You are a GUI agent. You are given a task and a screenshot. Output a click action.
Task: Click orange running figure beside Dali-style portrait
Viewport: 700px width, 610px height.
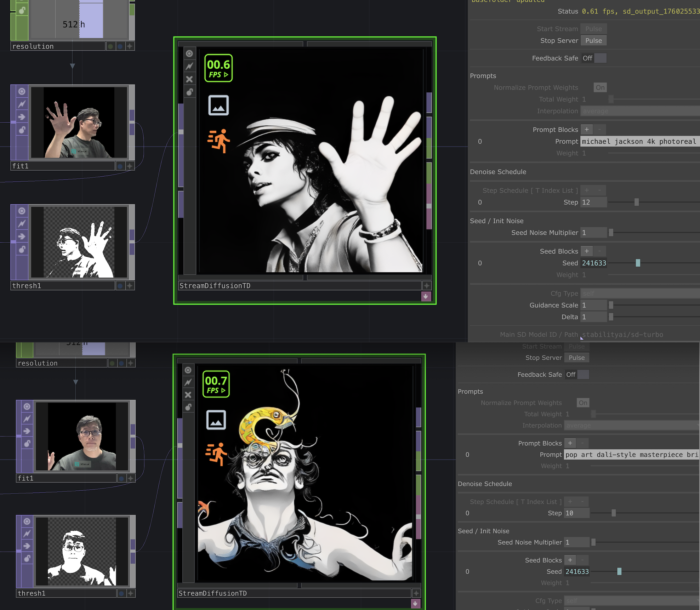pos(216,454)
